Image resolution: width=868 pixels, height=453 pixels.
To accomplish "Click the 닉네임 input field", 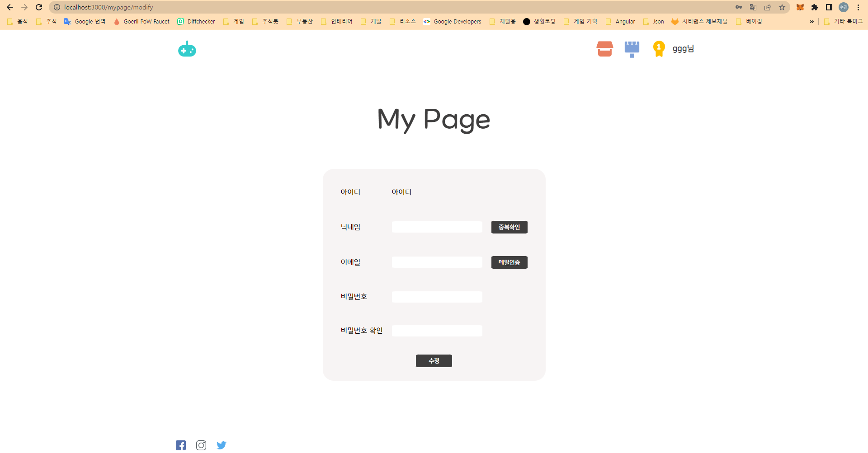I will coord(437,227).
